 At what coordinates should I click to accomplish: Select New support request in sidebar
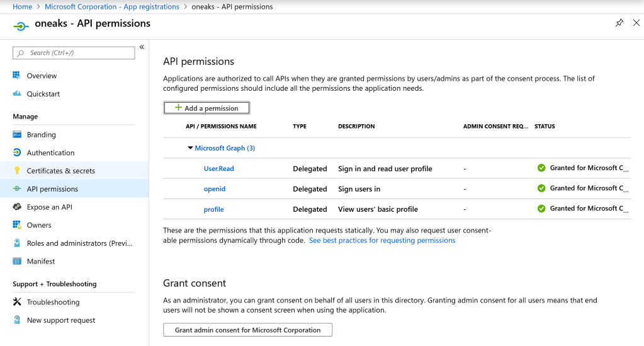[x=61, y=320]
